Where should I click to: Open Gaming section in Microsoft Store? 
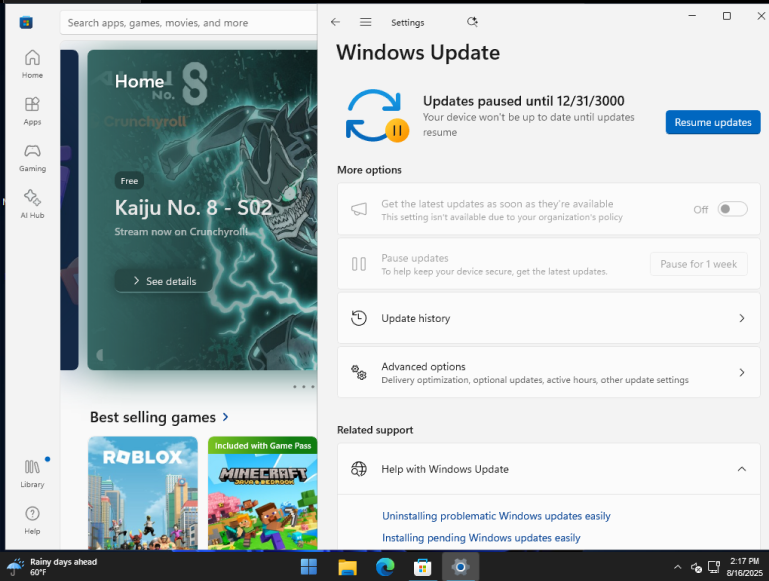coord(32,157)
